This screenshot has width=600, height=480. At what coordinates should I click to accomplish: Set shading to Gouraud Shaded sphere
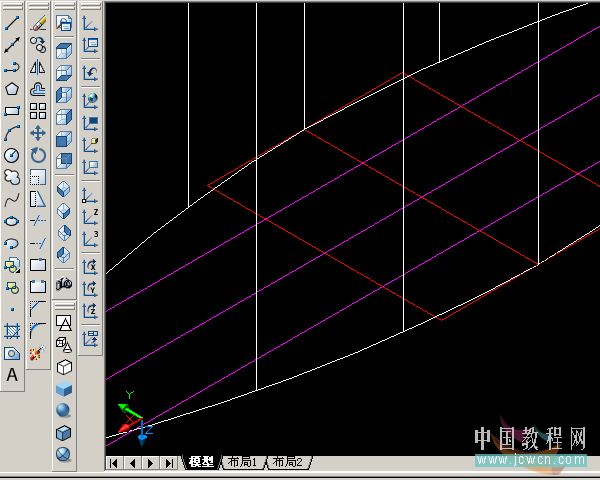[64, 410]
